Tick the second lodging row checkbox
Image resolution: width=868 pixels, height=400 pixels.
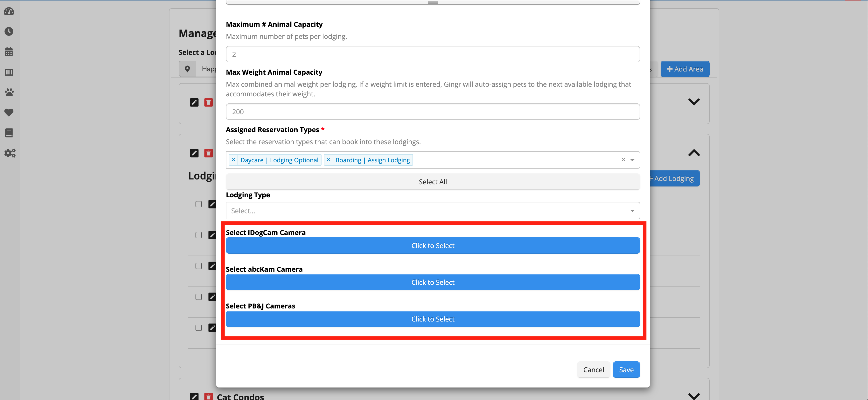tap(199, 235)
